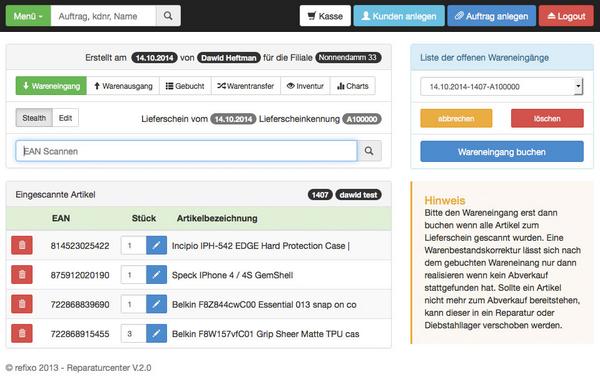Open the Warentransfer tab
The height and width of the screenshot is (384, 600).
pos(246,86)
